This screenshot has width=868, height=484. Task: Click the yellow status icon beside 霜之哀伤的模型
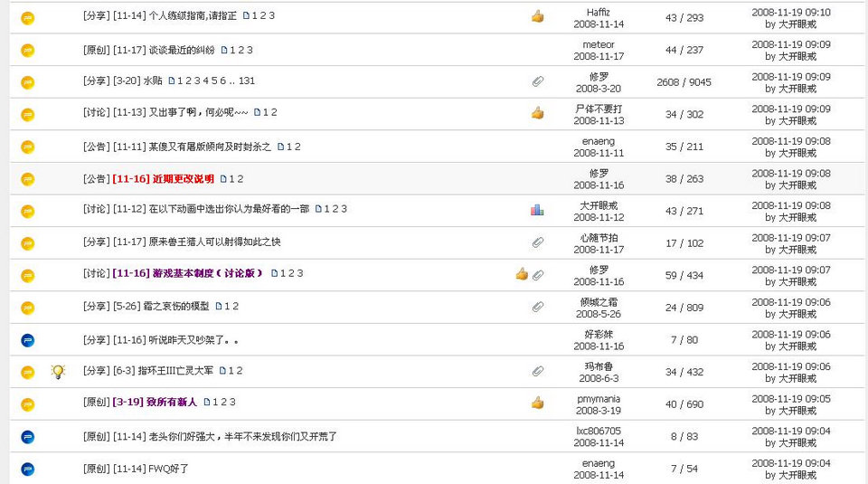coord(28,308)
